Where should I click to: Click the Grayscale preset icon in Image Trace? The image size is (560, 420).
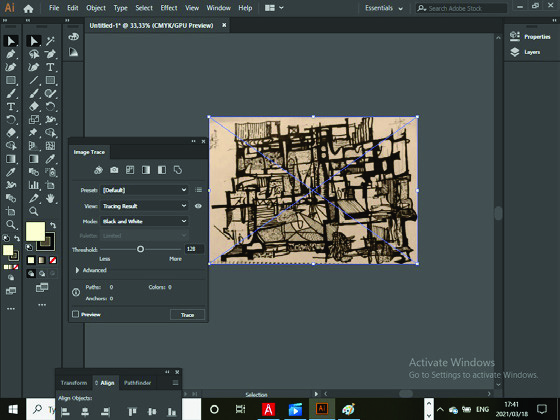click(146, 170)
